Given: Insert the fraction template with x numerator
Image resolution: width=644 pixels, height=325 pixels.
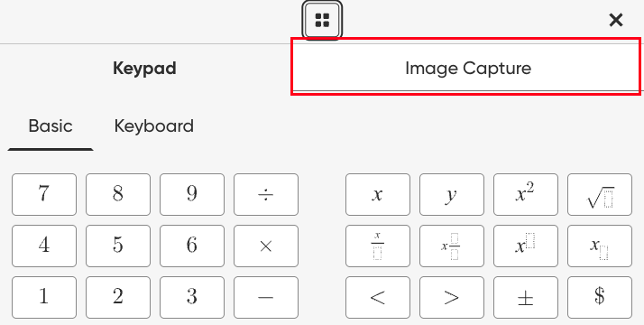Looking at the screenshot, I should coord(378,246).
